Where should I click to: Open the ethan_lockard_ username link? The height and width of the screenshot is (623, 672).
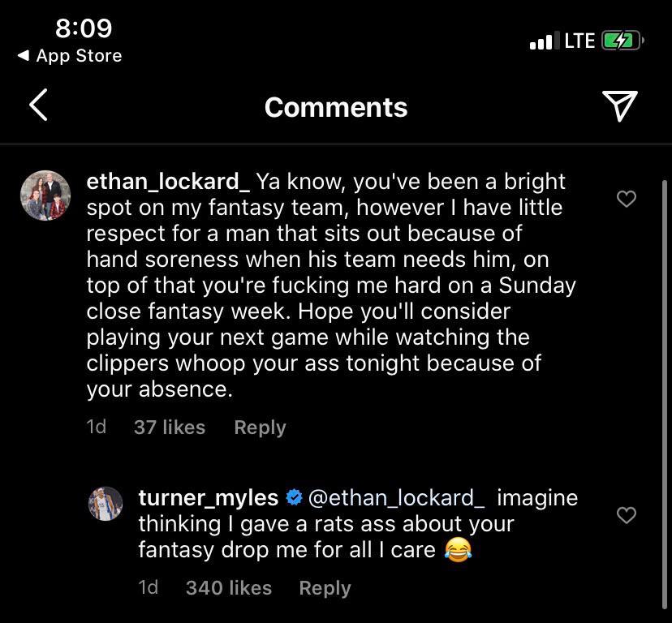(x=170, y=182)
